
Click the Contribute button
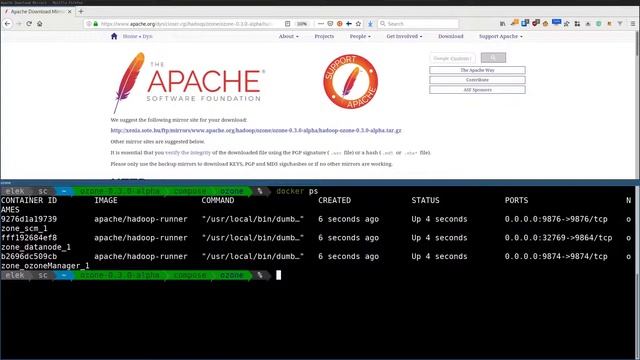[x=477, y=80]
